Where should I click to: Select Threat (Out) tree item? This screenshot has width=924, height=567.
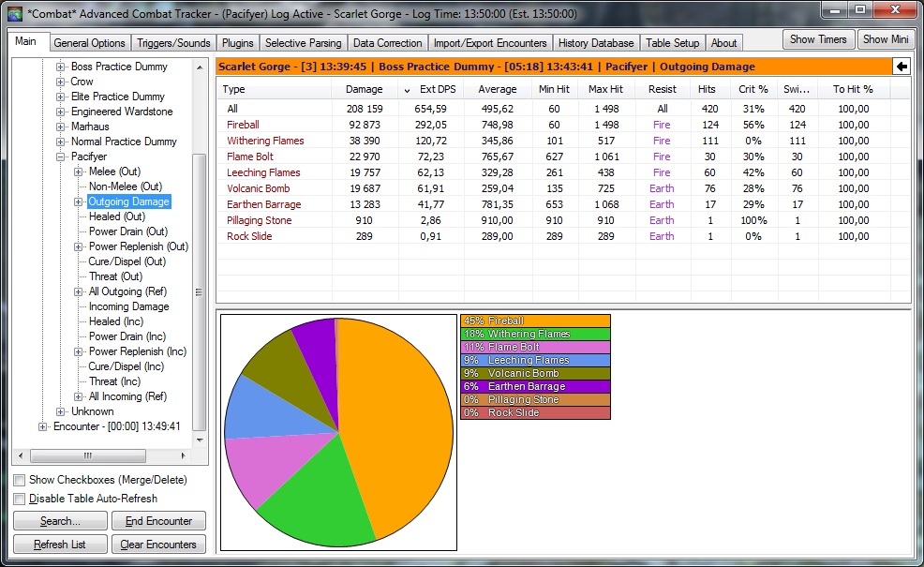(116, 276)
